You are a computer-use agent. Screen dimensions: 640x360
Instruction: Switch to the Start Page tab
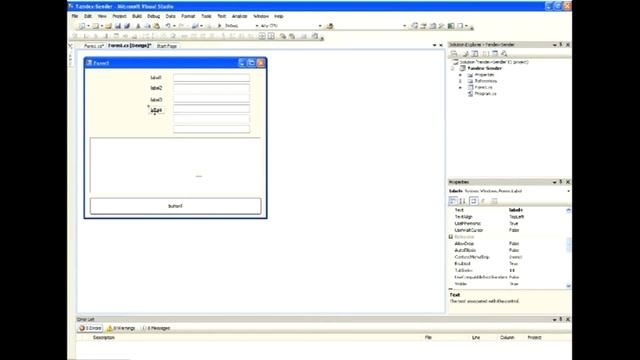[x=167, y=46]
